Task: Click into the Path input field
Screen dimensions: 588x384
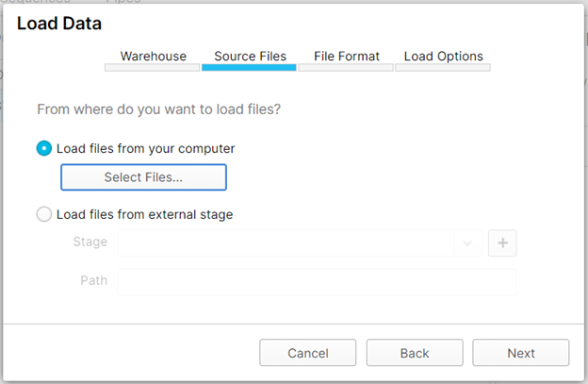Action: point(317,281)
